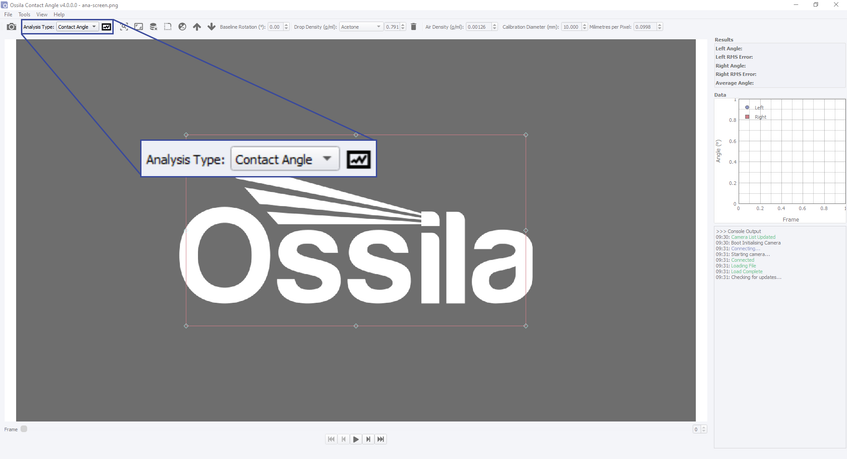The height and width of the screenshot is (459, 847).
Task: Click the Right series legend entry
Action: point(756,117)
